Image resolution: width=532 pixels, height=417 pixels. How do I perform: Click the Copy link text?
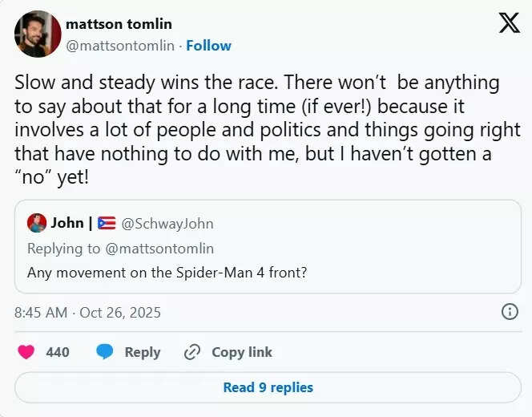(242, 352)
